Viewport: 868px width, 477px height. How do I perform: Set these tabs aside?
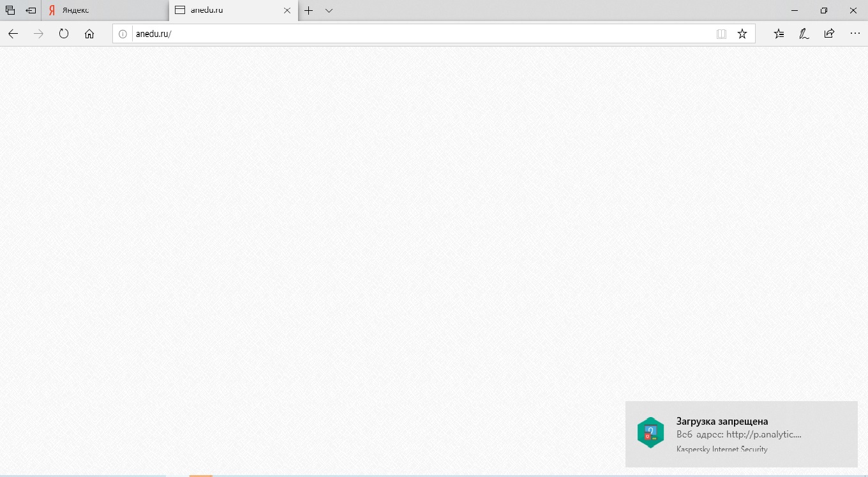point(31,10)
